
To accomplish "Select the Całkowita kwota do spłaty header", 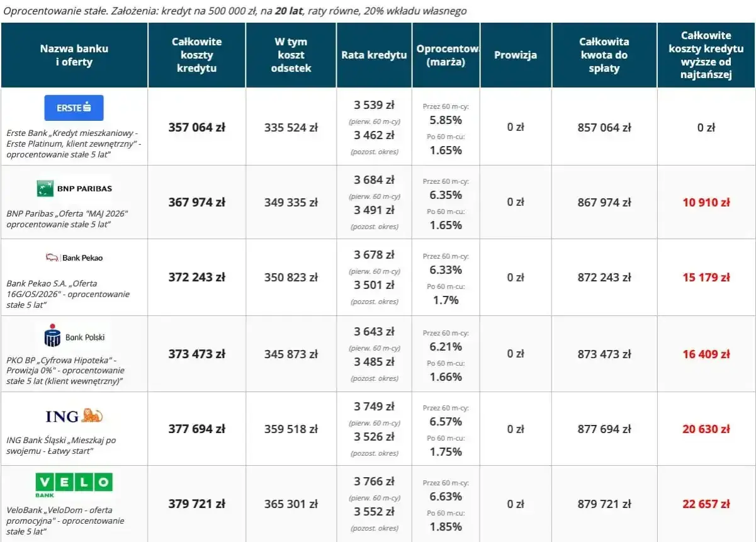I will [604, 55].
